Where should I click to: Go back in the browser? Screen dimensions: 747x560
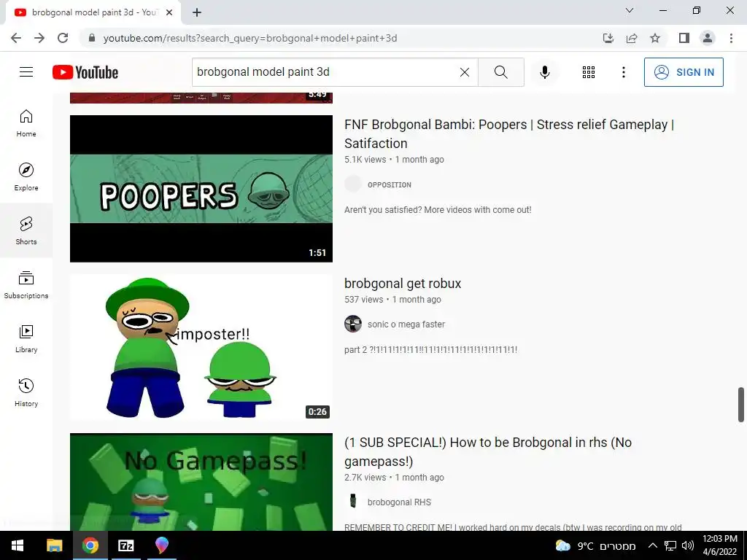(x=16, y=38)
